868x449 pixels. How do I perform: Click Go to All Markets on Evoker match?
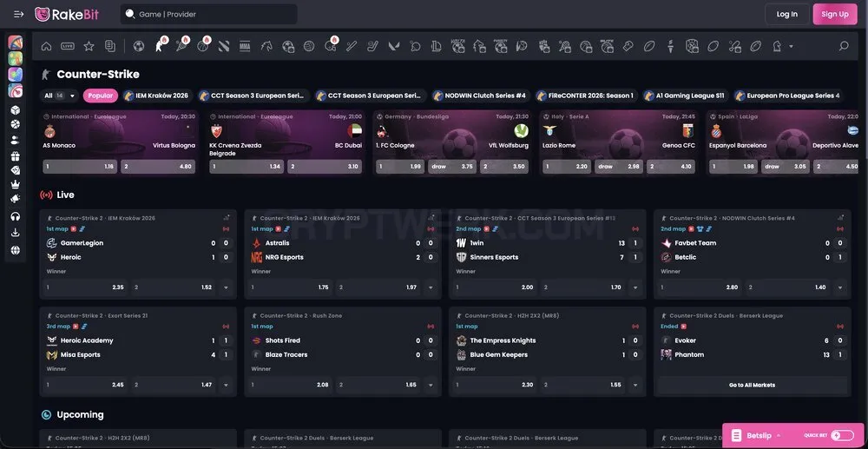752,385
